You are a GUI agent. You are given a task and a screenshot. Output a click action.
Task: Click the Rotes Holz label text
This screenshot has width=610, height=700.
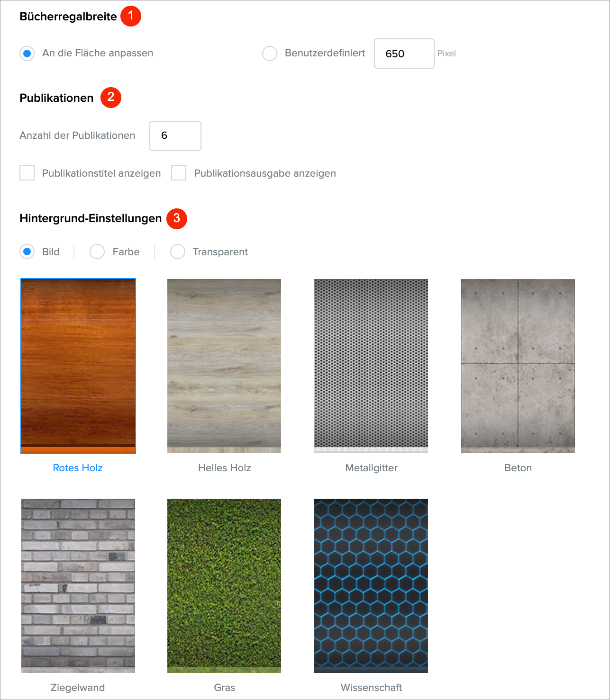(78, 468)
